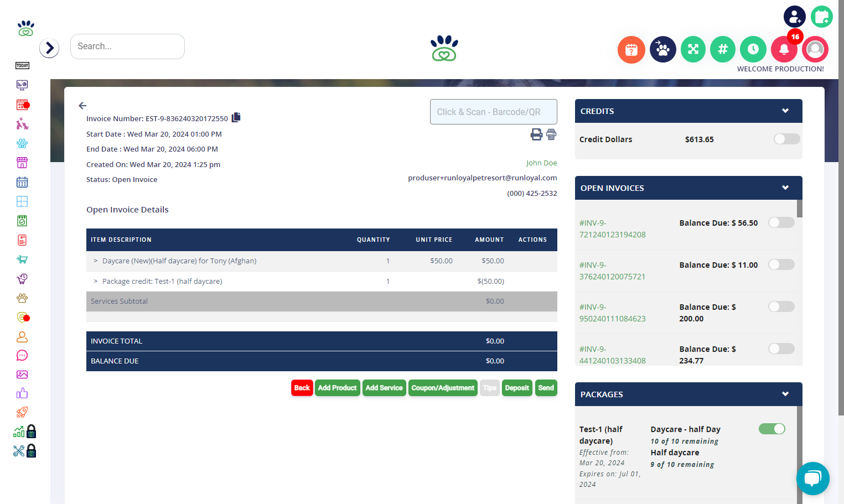Collapse the PACKAGES panel chevron
The width and height of the screenshot is (844, 504).
click(785, 394)
